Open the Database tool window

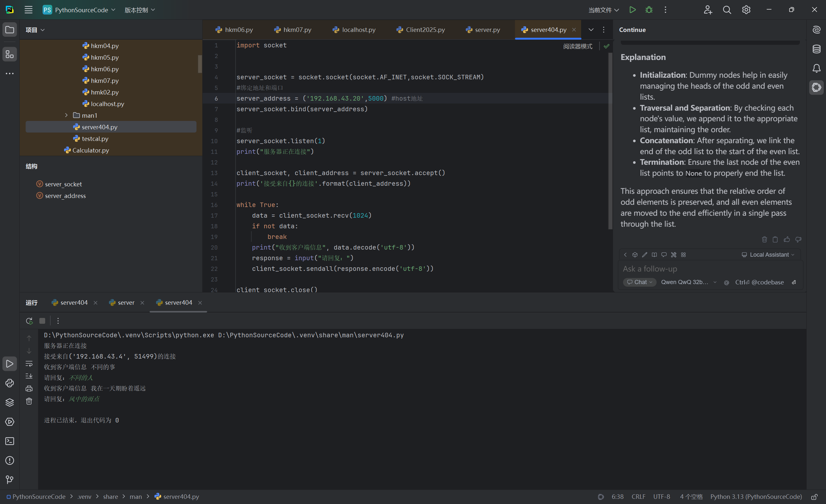pyautogui.click(x=817, y=49)
